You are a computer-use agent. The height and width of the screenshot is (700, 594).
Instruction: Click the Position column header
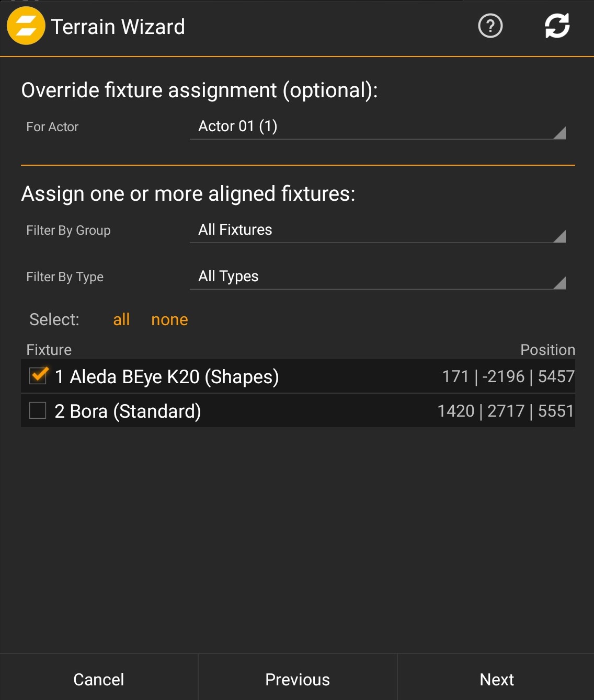(547, 350)
